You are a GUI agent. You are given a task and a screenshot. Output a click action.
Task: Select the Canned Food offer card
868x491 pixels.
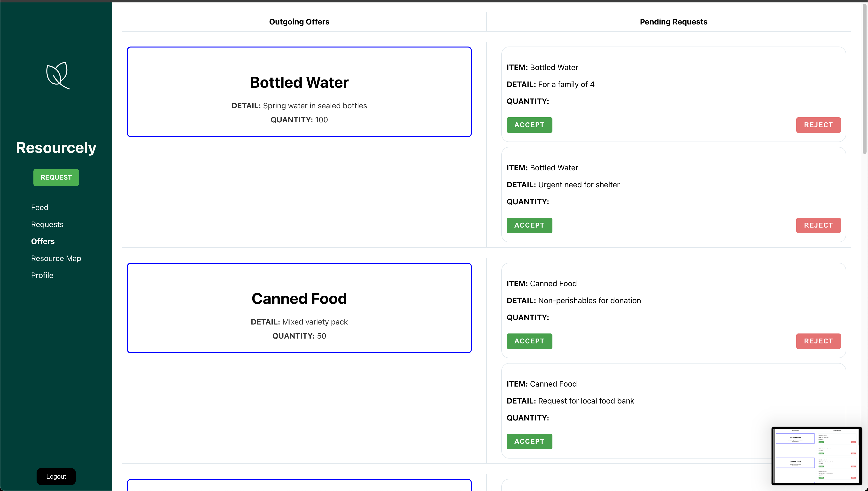point(299,308)
